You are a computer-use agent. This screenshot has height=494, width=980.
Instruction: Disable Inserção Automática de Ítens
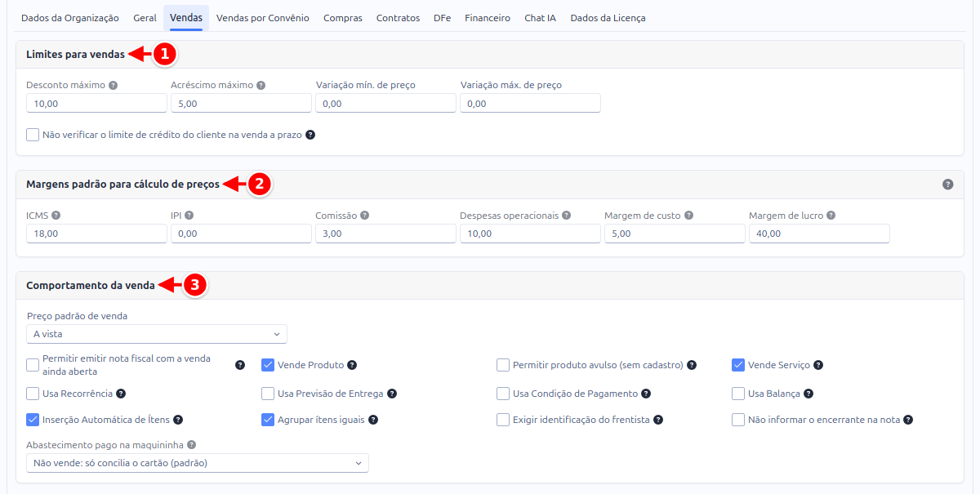tap(33, 420)
